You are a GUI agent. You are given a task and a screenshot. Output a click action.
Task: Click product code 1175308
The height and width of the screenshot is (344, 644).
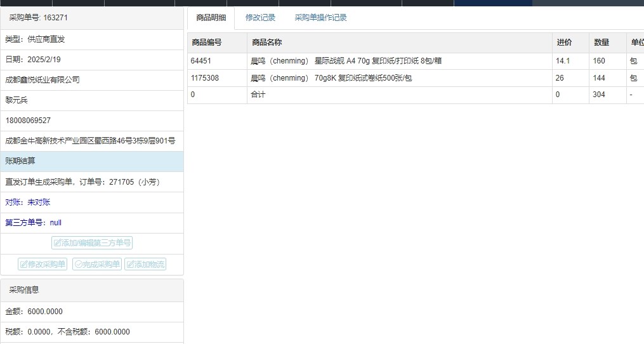point(204,78)
